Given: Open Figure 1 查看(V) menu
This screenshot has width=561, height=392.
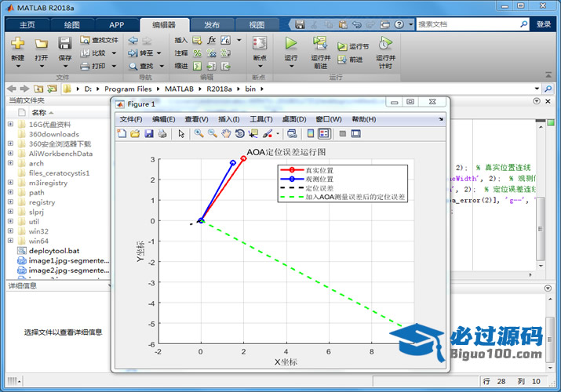Looking at the screenshot, I should 196,119.
